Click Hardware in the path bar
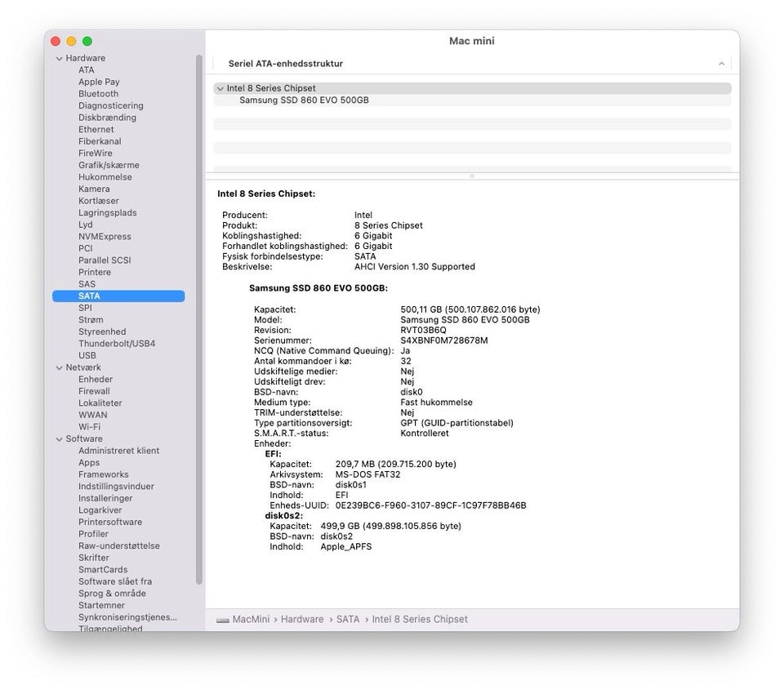Image resolution: width=784 pixels, height=690 pixels. pos(302,620)
